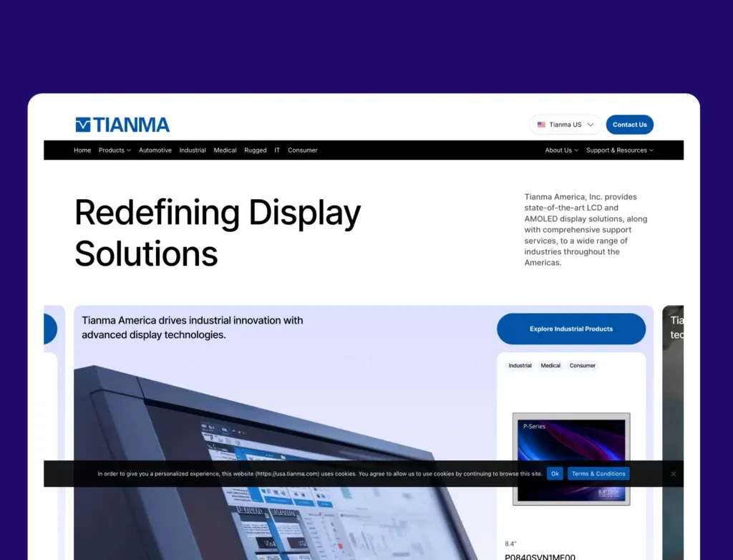Click the Consumer tag on product card

582,365
